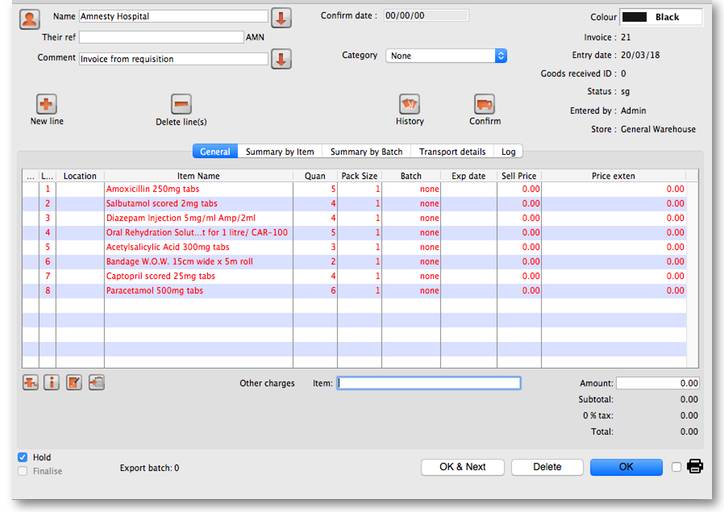Click the New line plus icon
724x512 pixels.
46,104
